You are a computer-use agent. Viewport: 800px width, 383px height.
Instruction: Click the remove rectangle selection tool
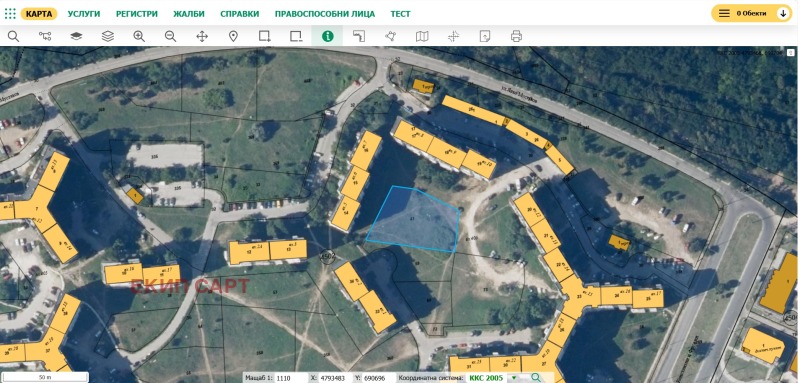click(296, 36)
